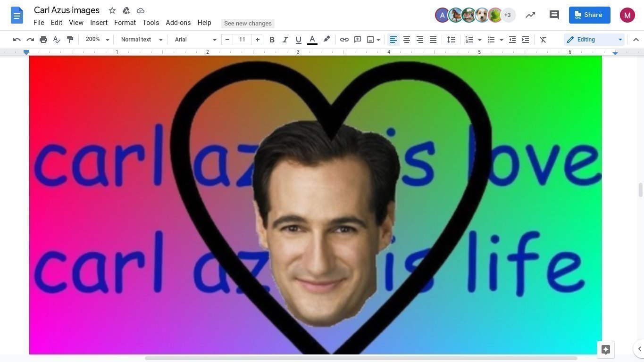Open the Explore button at bottom right
644x362 pixels.
pos(606,349)
